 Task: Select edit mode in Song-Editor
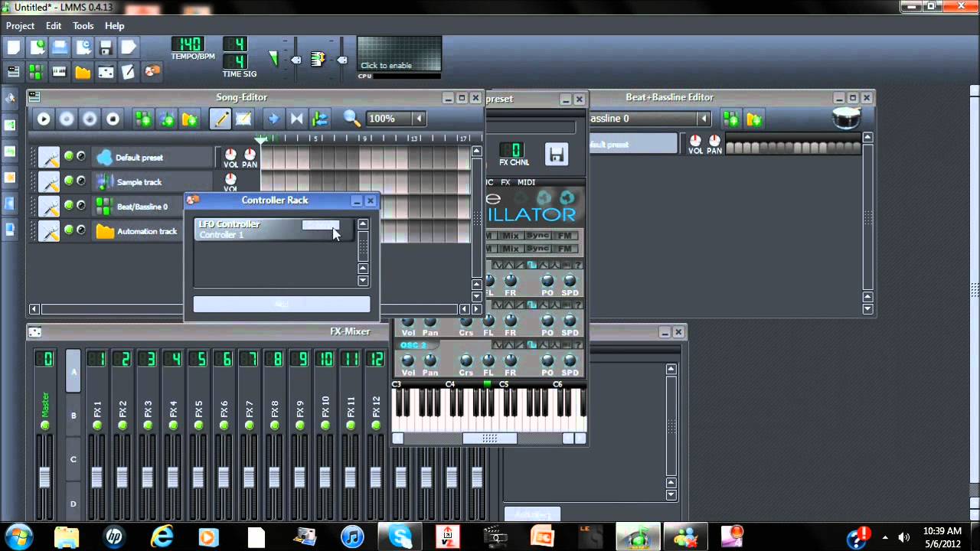pyautogui.click(x=243, y=119)
